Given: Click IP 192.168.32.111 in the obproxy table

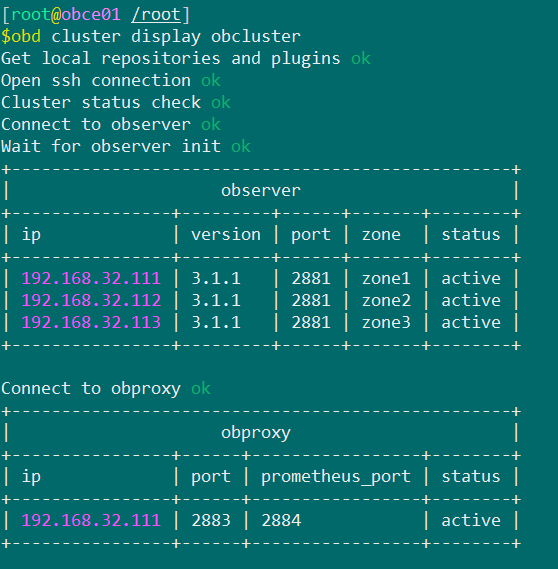Looking at the screenshot, I should (91, 521).
